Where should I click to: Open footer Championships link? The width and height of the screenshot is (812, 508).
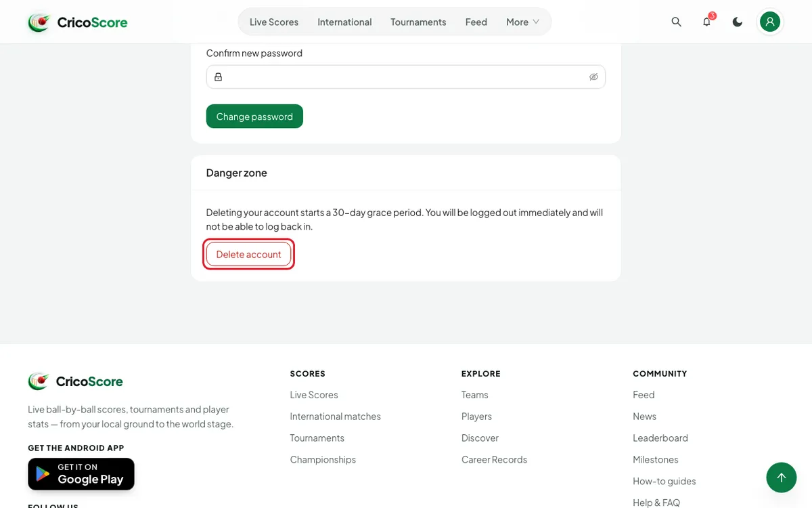323,460
